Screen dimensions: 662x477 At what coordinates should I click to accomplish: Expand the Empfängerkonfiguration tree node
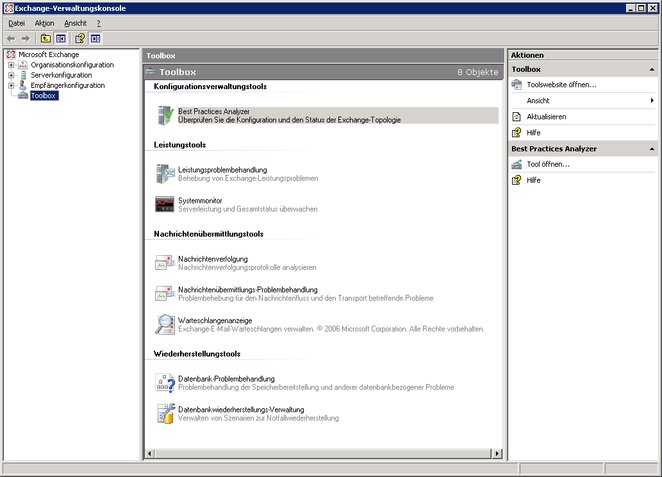pos(11,85)
